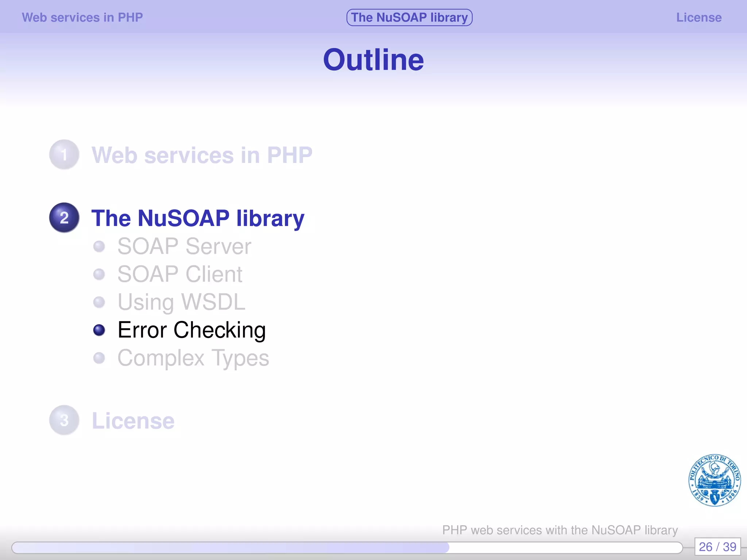The image size is (747, 560).
Task: Click the slide progress bar
Action: (x=347, y=547)
